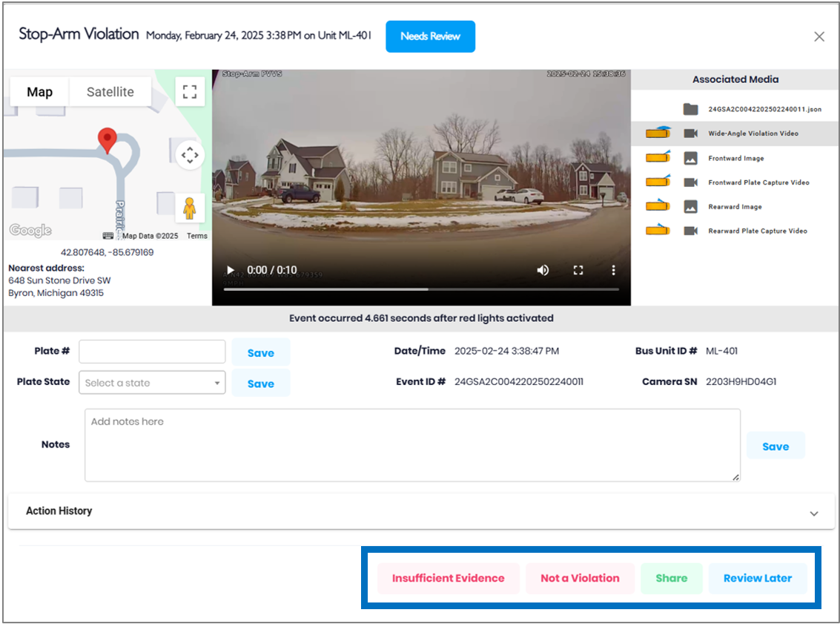Screen dimensions: 840x624
Task: Click camera icon for Frontward Plate Capture Video
Action: [690, 183]
